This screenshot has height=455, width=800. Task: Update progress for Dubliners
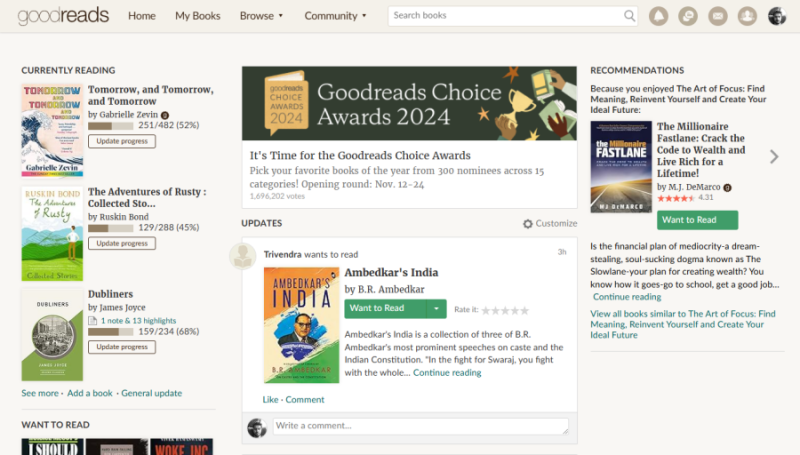tap(122, 347)
